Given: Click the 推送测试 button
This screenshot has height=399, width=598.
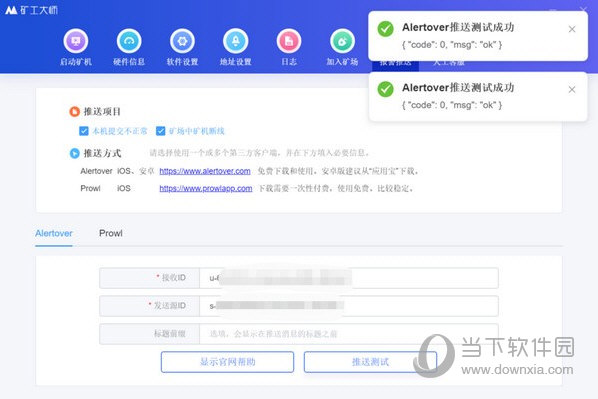Looking at the screenshot, I should (x=370, y=362).
